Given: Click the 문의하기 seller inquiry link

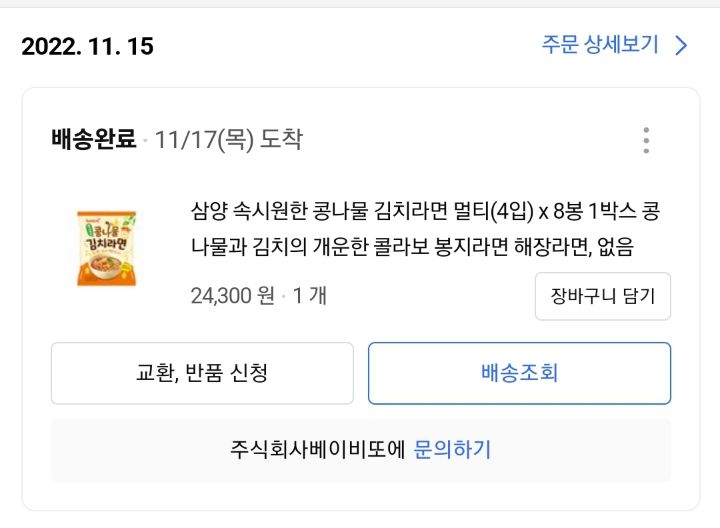Looking at the screenshot, I should 452,449.
